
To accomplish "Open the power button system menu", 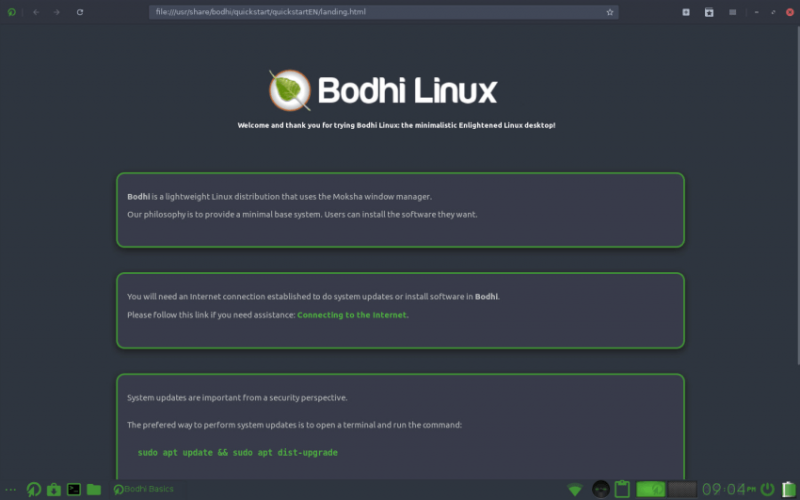I will 767,489.
